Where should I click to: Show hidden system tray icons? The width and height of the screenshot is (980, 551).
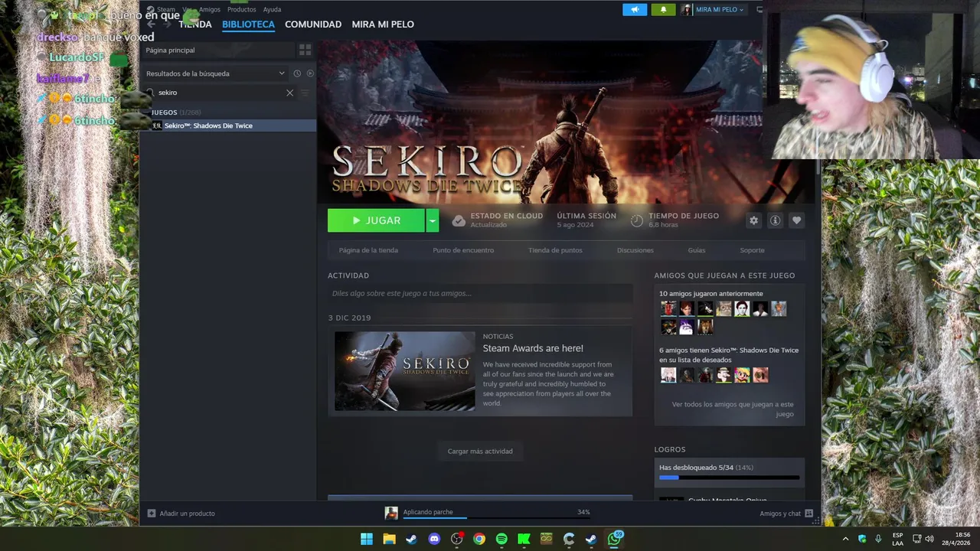845,539
